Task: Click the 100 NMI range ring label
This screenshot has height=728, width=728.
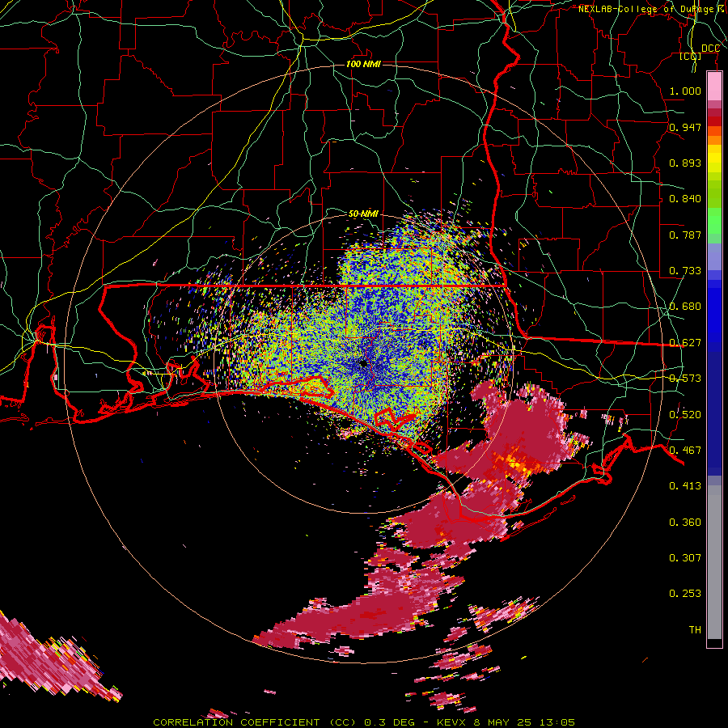Action: 363,64
